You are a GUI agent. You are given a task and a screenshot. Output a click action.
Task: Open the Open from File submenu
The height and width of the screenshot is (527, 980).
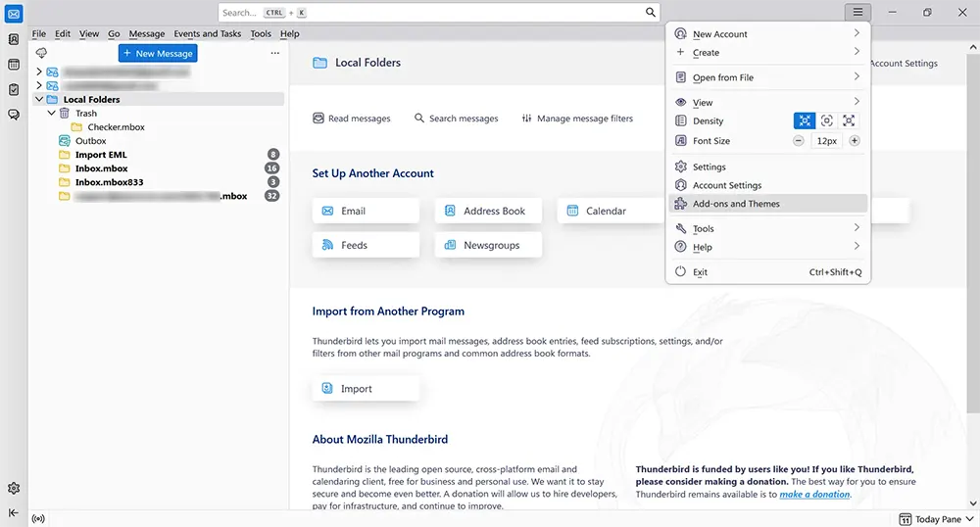(767, 77)
